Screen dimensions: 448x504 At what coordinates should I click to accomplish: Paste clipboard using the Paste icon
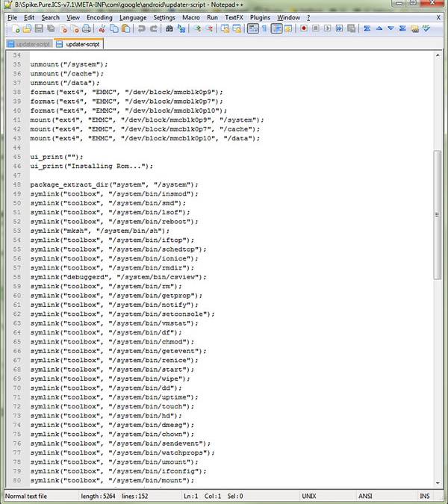(x=126, y=29)
